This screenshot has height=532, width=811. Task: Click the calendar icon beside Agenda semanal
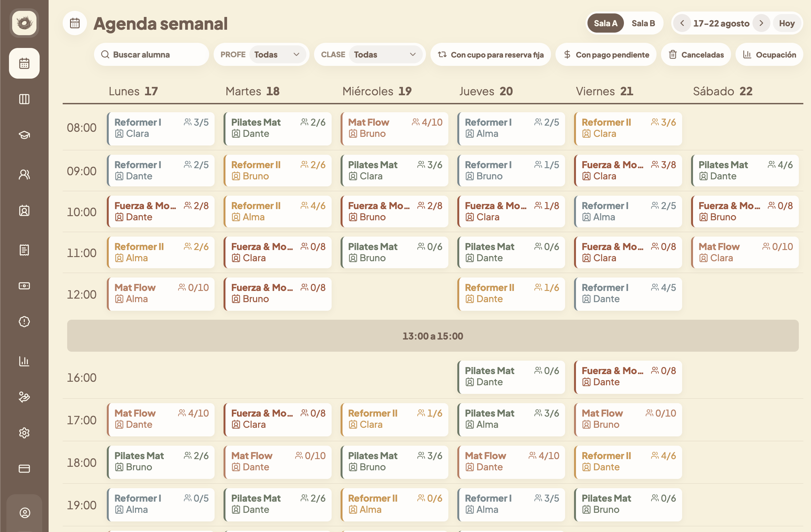(75, 24)
